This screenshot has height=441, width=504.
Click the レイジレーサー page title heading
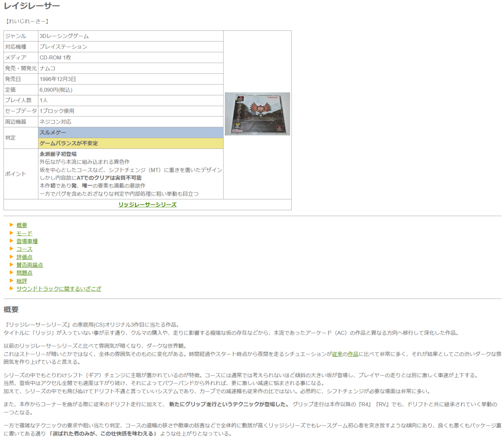point(32,6)
